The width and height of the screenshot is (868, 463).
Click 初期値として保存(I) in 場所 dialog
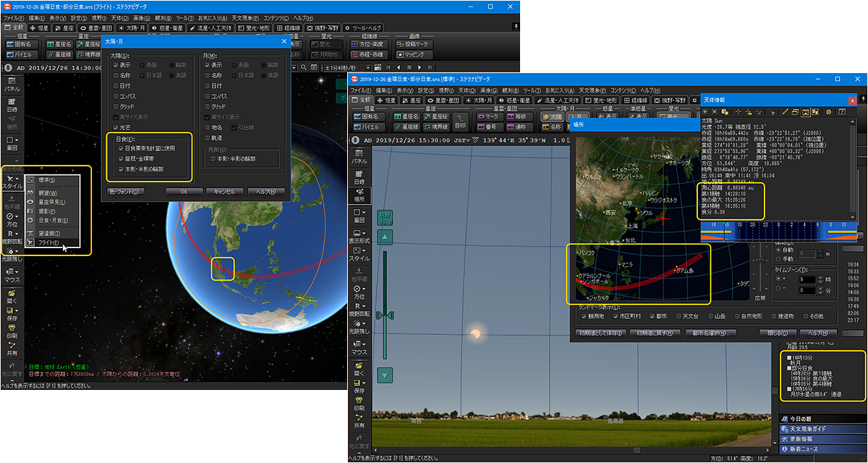[600, 334]
